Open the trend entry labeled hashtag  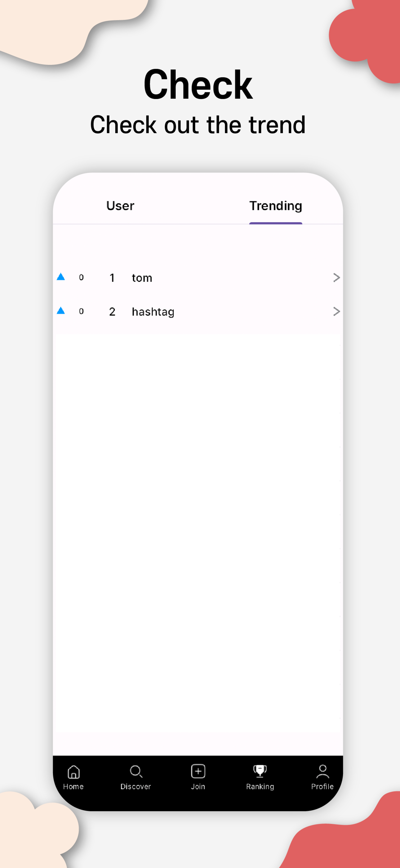153,311
